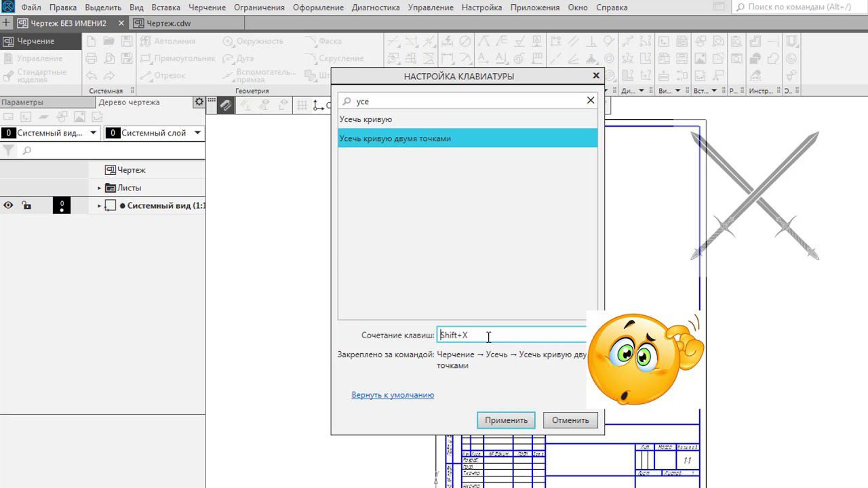868x488 pixels.
Task: Click the filter funnel icon in tree panel
Action: pos(8,150)
